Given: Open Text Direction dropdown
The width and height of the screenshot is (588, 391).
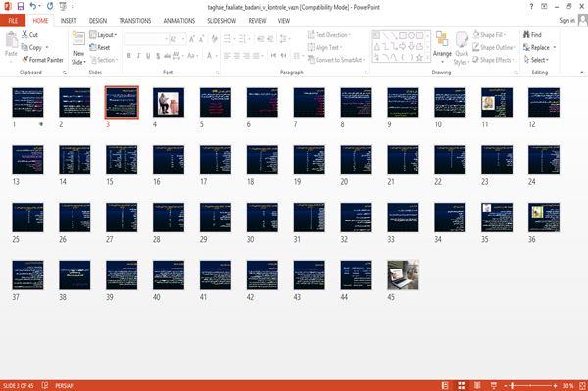Looking at the screenshot, I should pos(329,35).
